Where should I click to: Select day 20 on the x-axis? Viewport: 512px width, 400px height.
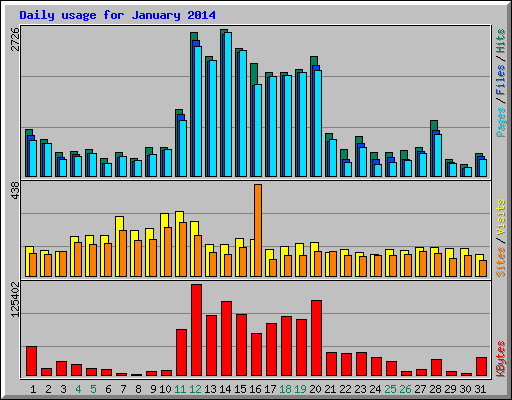315,389
